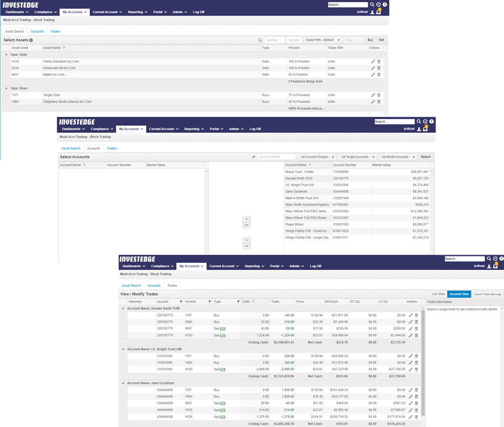The height and width of the screenshot is (427, 504).
Task: Open Trades tab in Select Assets window
Action: click(x=55, y=32)
